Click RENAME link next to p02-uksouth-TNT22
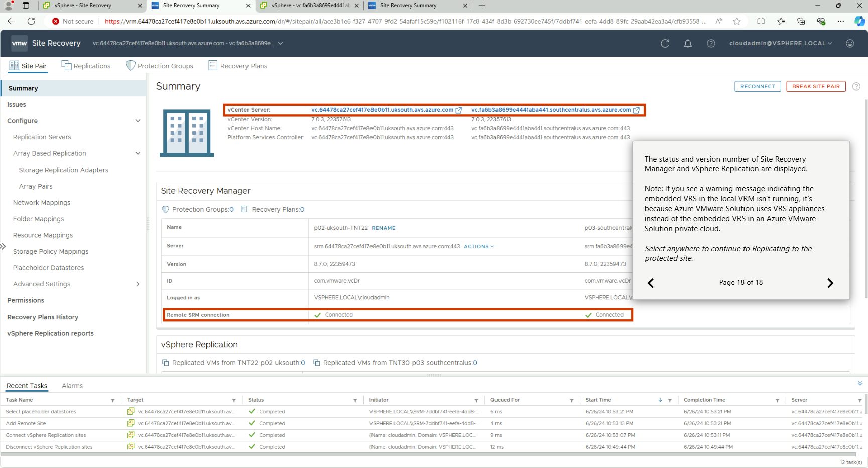This screenshot has height=468, width=868. coord(384,228)
